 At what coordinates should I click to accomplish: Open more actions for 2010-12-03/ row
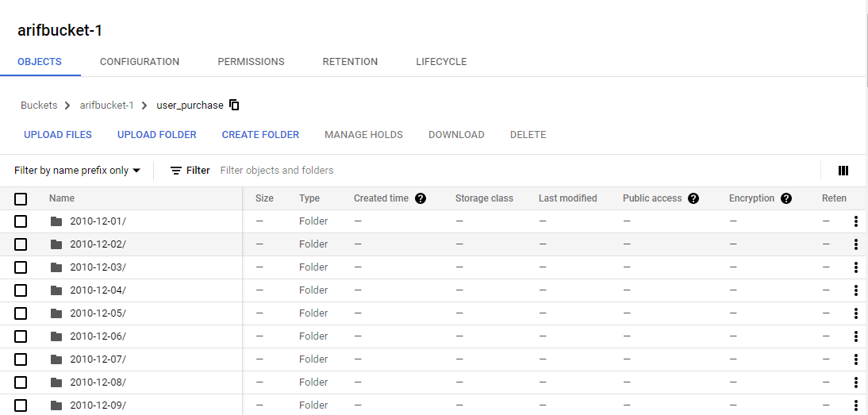(x=856, y=267)
